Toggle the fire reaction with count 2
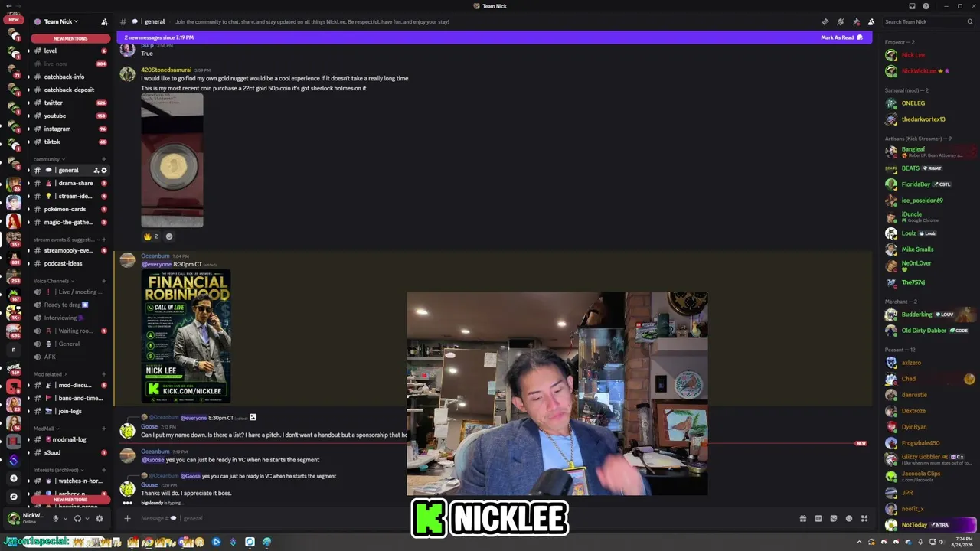The height and width of the screenshot is (551, 980). pyautogui.click(x=151, y=236)
